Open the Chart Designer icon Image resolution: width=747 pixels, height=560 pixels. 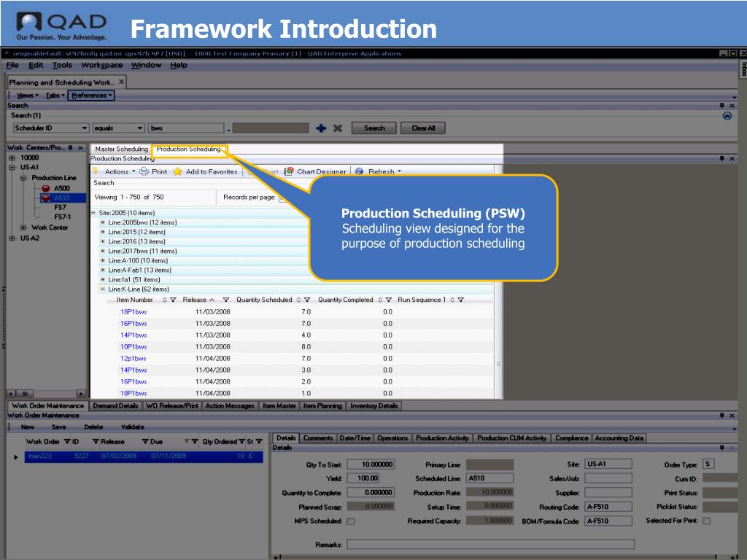(289, 171)
